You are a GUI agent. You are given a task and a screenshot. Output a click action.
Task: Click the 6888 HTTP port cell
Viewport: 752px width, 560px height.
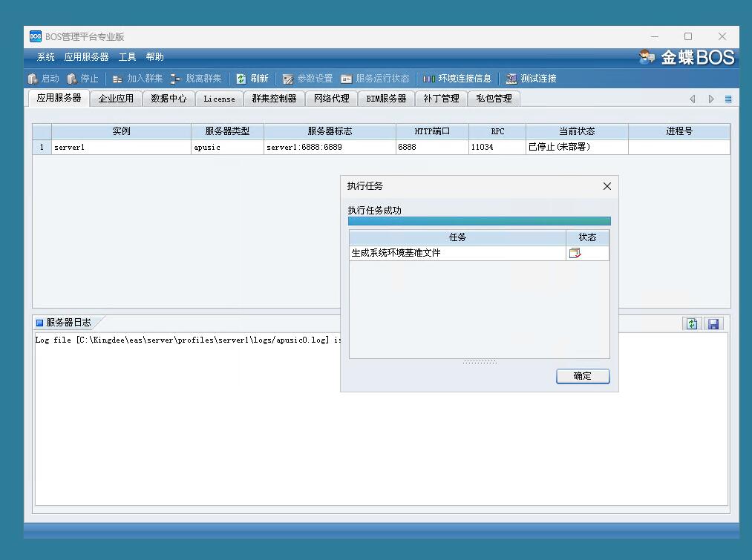click(432, 147)
